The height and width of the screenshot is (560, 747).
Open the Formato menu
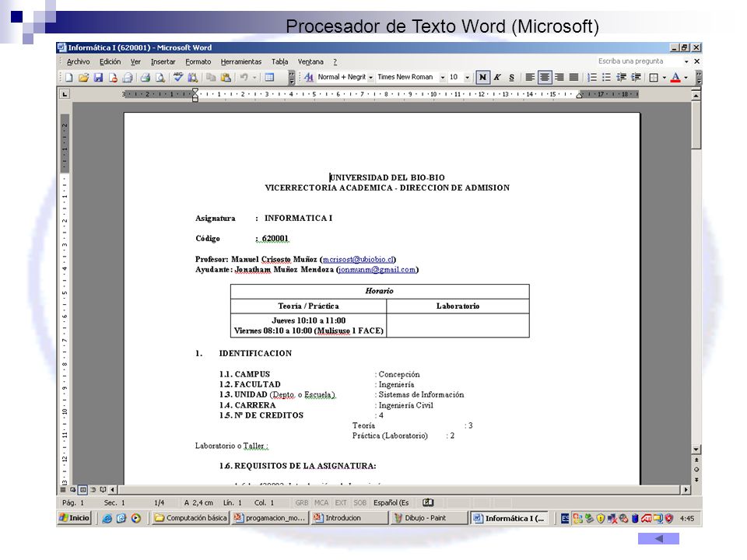click(x=198, y=62)
